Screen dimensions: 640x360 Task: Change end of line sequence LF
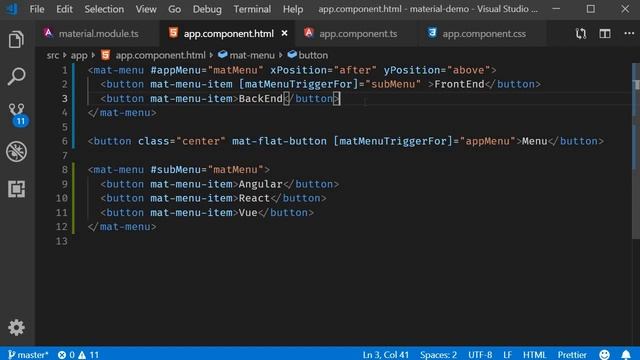coord(507,355)
